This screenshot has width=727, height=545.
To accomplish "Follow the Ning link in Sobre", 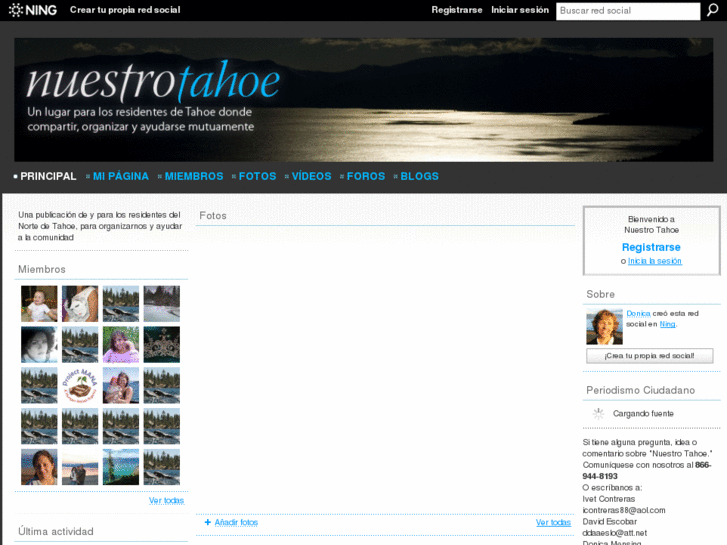I will pyautogui.click(x=667, y=324).
